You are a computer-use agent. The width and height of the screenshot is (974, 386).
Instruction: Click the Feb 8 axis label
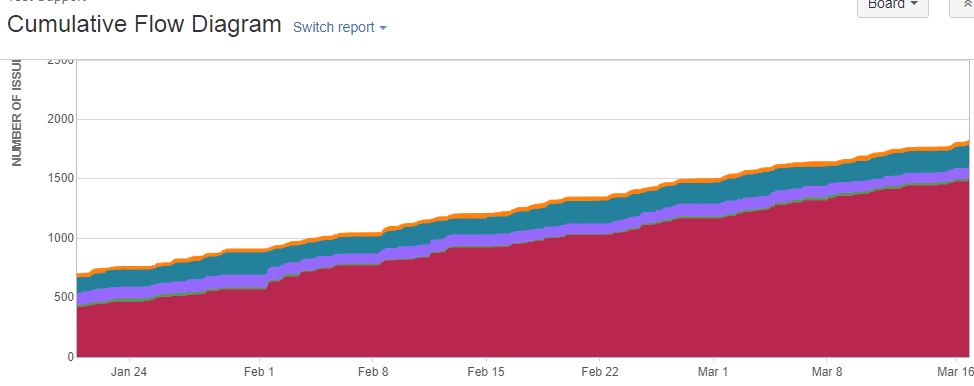(x=373, y=372)
